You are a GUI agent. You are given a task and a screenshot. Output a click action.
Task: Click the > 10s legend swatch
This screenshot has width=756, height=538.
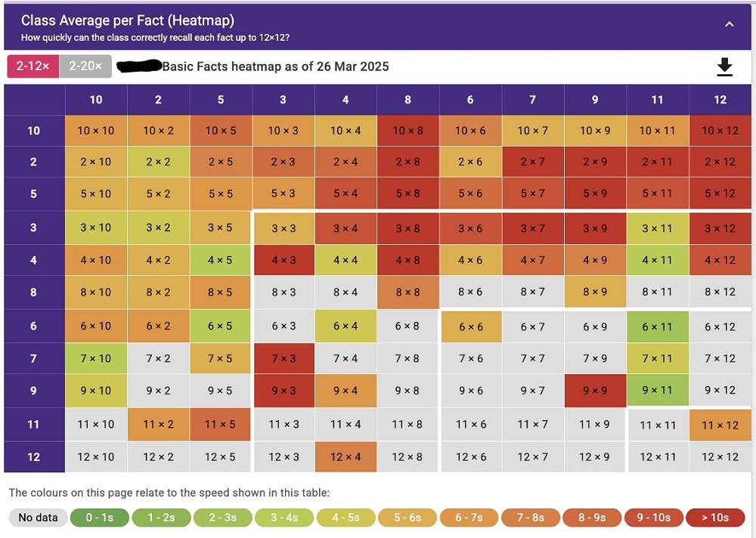[x=714, y=518]
